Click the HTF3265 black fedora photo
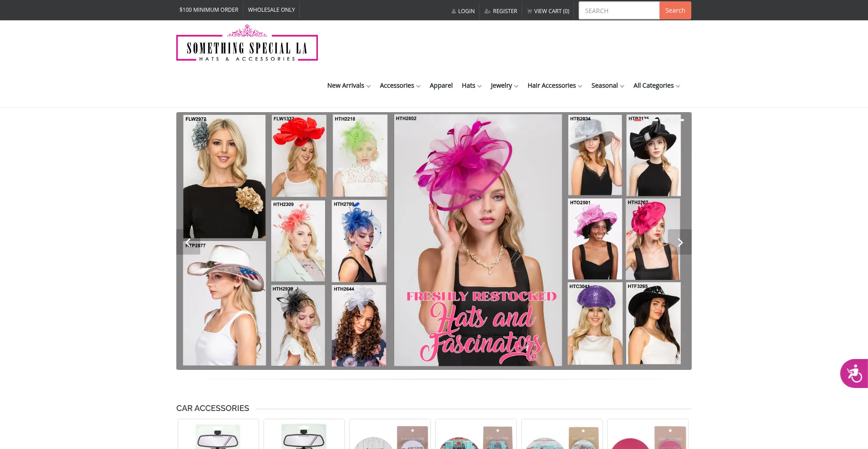Viewport: 868px width, 449px height. [653, 324]
